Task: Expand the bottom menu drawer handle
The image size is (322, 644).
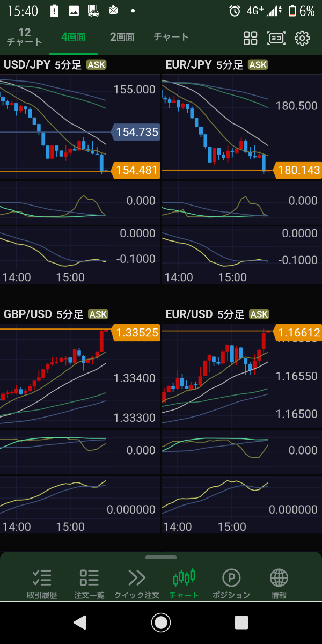Action: [160, 558]
